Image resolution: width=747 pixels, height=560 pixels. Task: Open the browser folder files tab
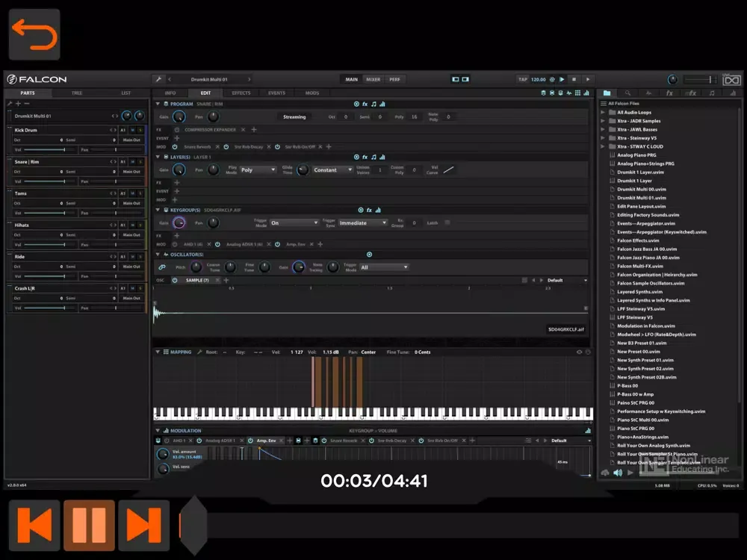click(x=607, y=93)
